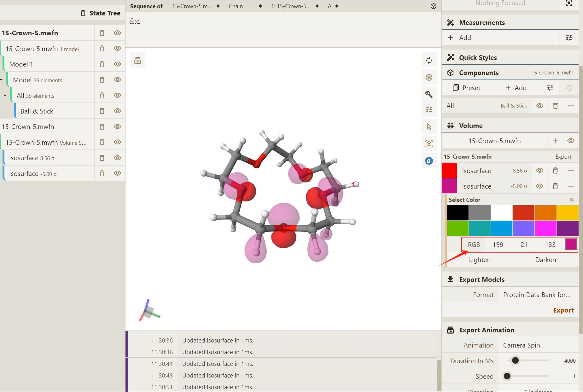Toggle selection mode arrow icon

coord(429,127)
